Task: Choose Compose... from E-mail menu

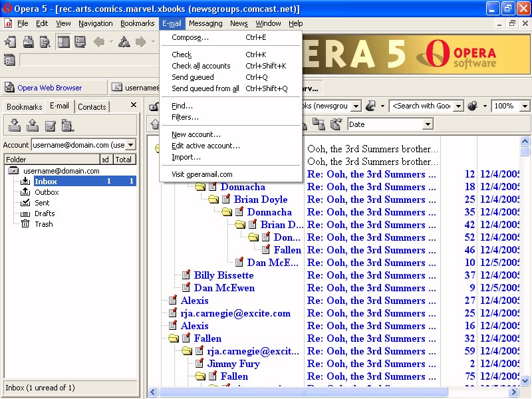Action: pyautogui.click(x=231, y=37)
